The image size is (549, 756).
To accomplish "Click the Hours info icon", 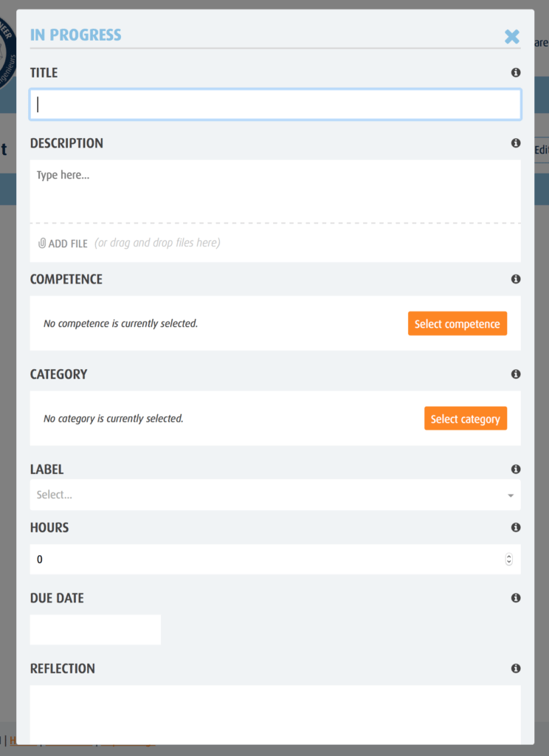I will [x=516, y=527].
